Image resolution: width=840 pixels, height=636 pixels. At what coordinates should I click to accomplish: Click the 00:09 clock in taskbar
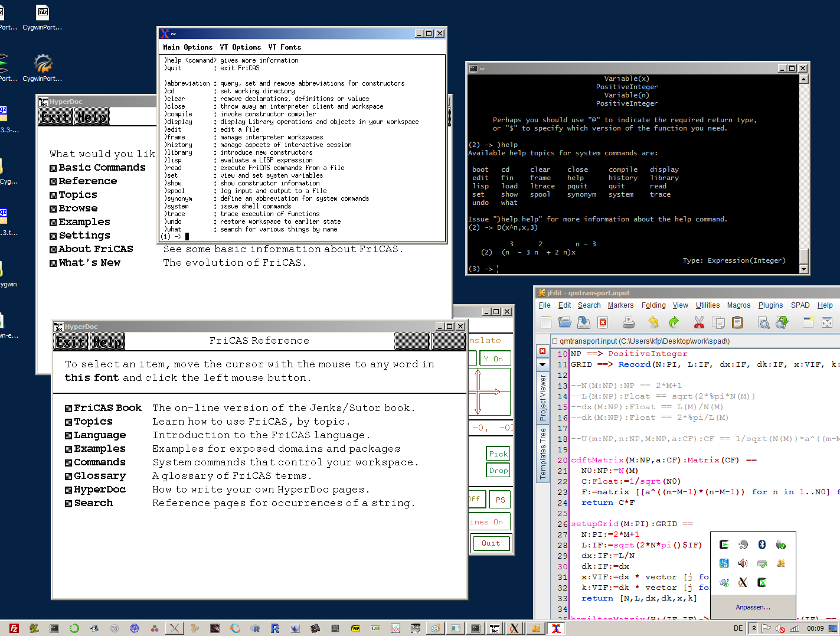point(815,628)
